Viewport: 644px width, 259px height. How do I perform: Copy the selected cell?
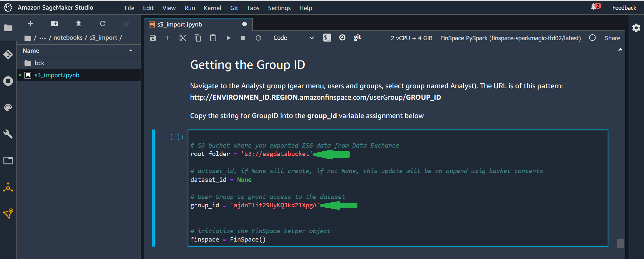pyautogui.click(x=198, y=38)
